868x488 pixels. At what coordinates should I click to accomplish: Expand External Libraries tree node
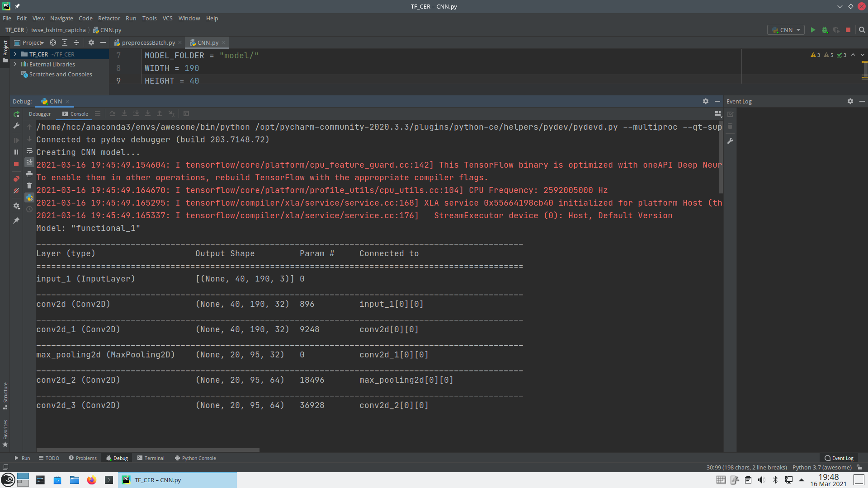pyautogui.click(x=15, y=64)
